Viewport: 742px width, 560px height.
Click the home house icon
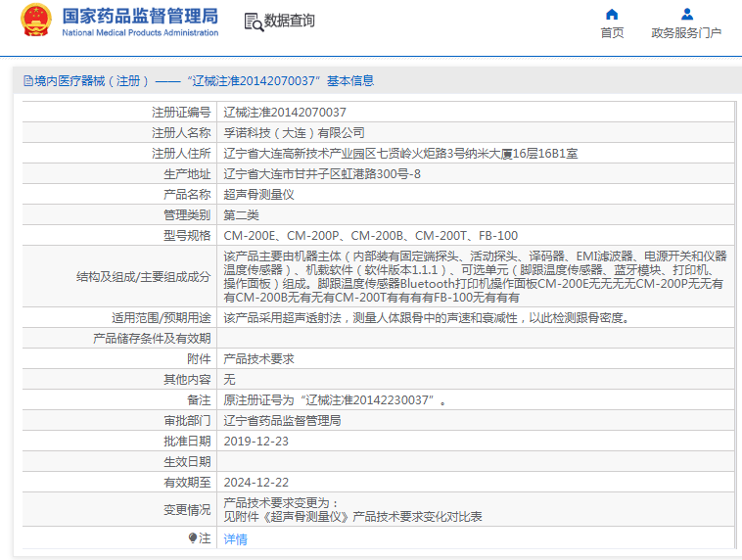click(x=612, y=15)
